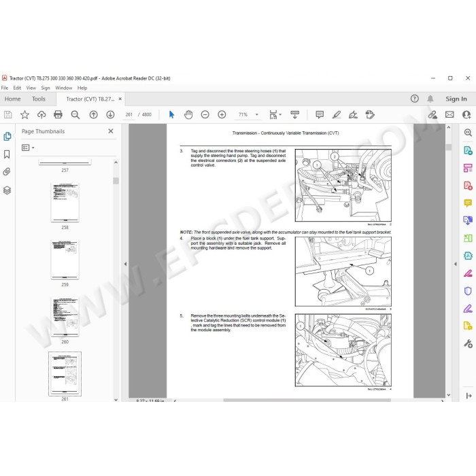
Task: Open thumbnail options menu dropdown
Action: (28, 148)
